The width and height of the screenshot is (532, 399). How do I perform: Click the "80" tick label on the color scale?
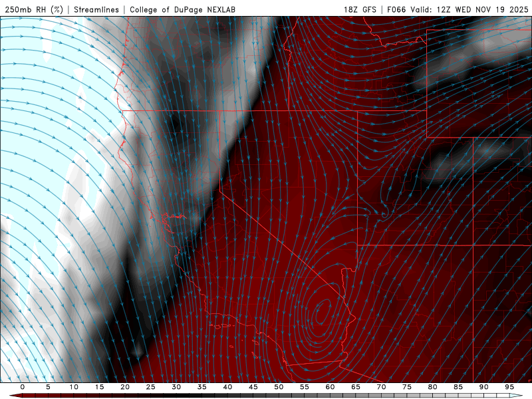pyautogui.click(x=432, y=387)
